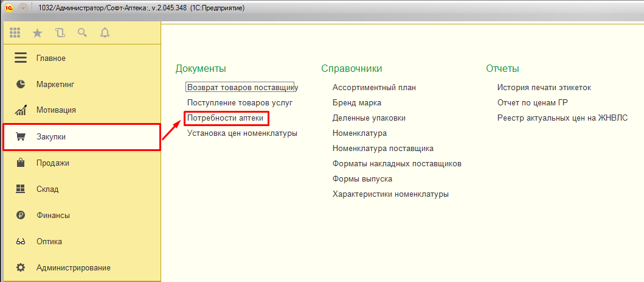Open the title bar dropdown arrow button
The image size is (644, 282).
click(23, 8)
